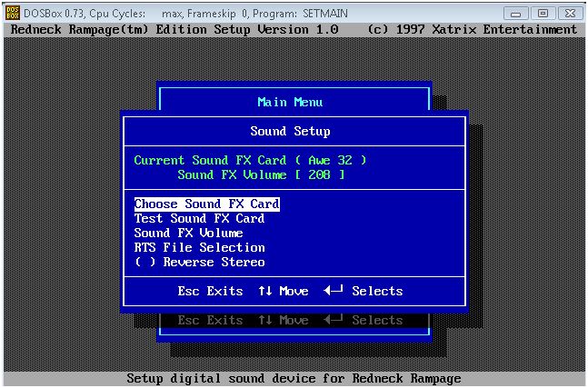
Task: Click Selects hint in Sound Setup dialog
Action: point(363,292)
